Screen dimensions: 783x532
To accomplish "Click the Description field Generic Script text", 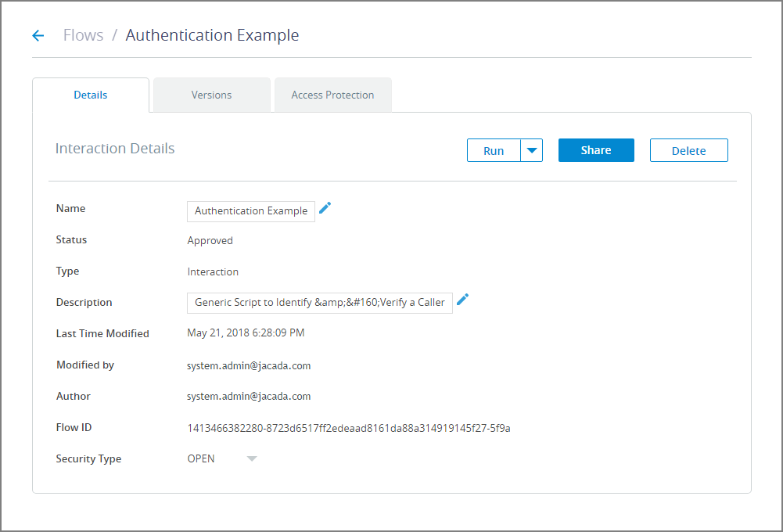I will 320,303.
